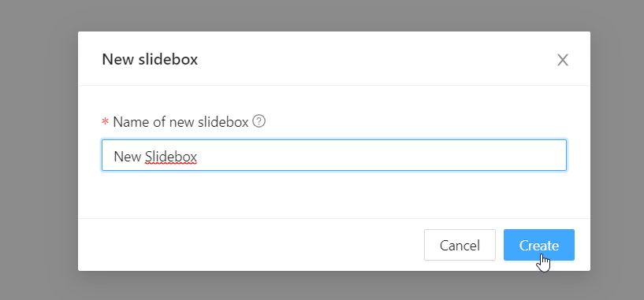Select the 'New slidebox' dialog title
The width and height of the screenshot is (644, 300).
pos(150,59)
